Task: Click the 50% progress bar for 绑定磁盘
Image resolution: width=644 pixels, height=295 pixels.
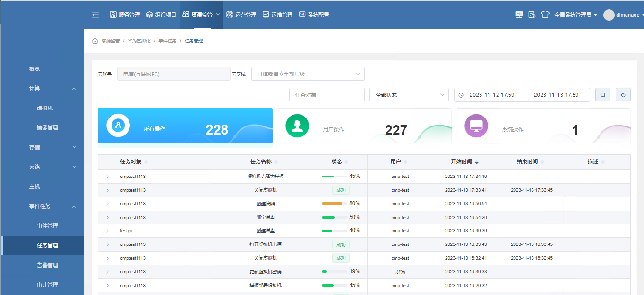Action: 335,218
